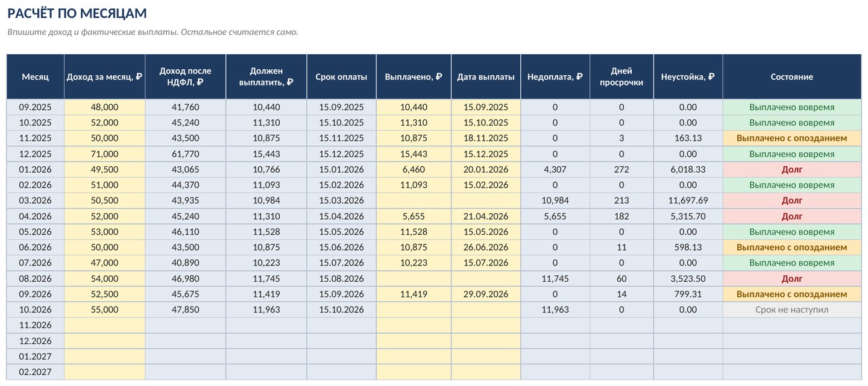Viewport: 868px width, 386px height.
Task: Select 'Выплачено с опозданием' status for 11.2025
Action: [x=792, y=139]
